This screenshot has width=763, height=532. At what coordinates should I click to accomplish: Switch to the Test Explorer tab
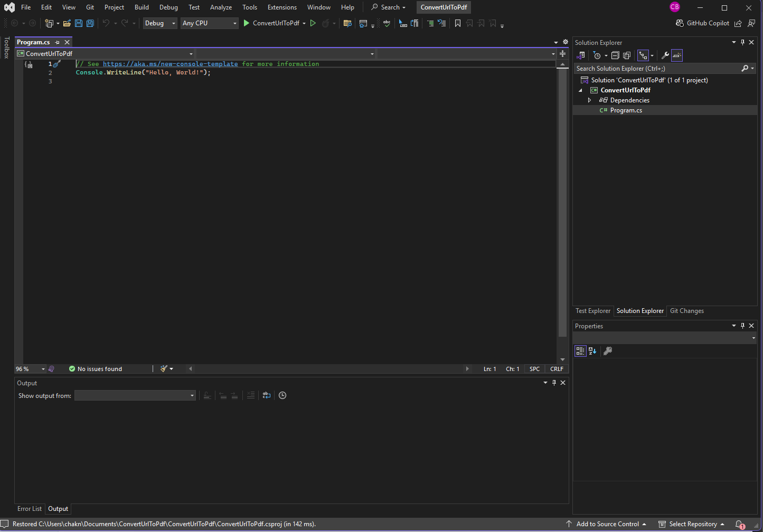[x=592, y=311]
